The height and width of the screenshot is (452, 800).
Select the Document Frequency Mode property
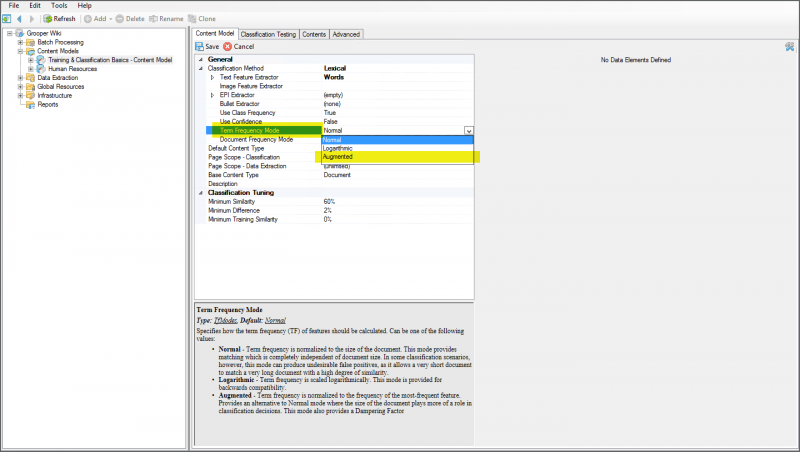coord(256,139)
